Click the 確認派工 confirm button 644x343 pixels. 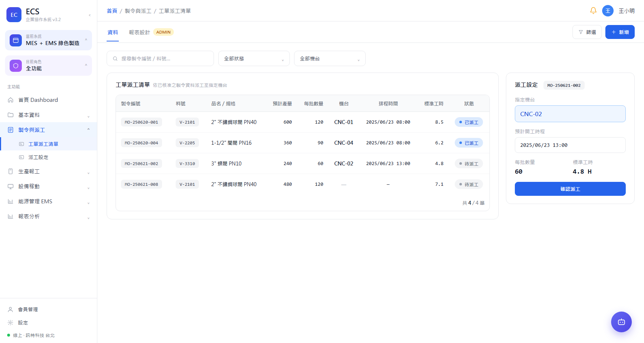coord(570,189)
